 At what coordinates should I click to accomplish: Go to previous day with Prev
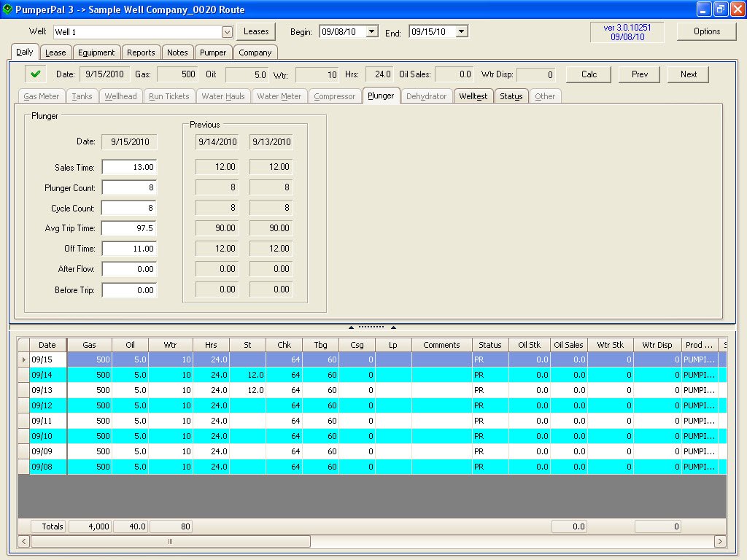[639, 74]
